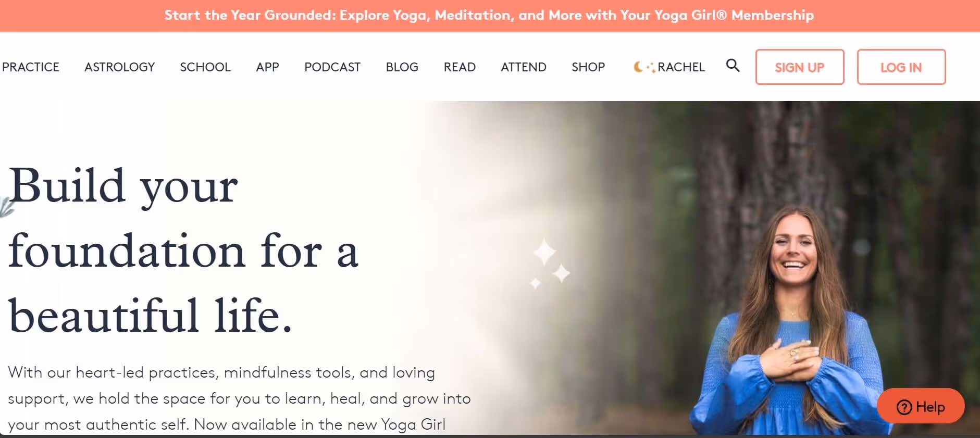980x438 pixels.
Task: Go to the Shop page
Action: point(588,67)
